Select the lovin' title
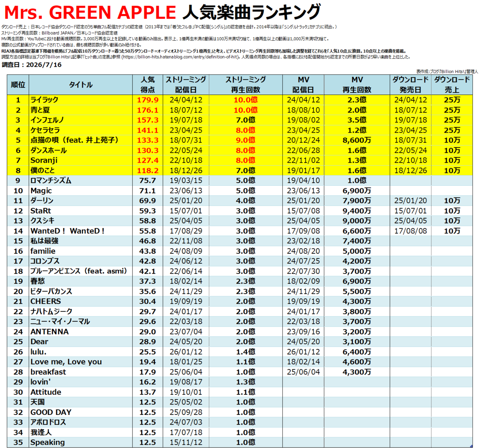Screen dimensions: 480x448 pyautogui.click(x=40, y=382)
